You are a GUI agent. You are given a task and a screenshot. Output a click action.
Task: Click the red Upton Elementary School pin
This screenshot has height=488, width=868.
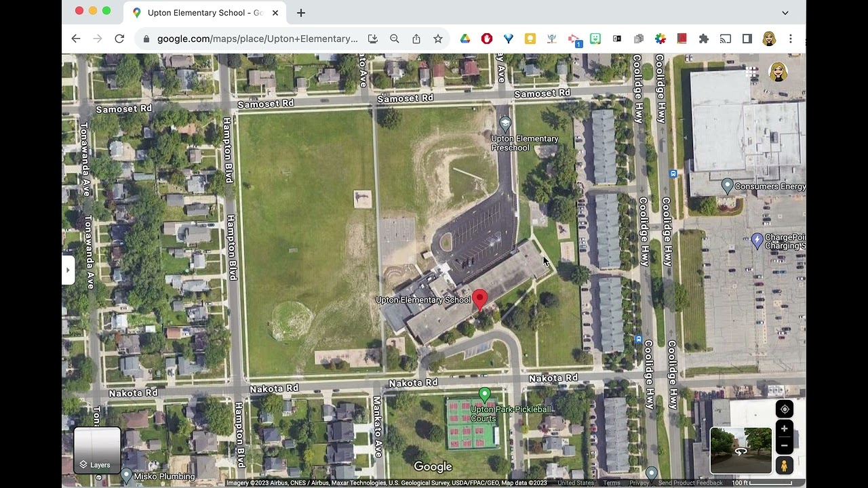point(480,300)
